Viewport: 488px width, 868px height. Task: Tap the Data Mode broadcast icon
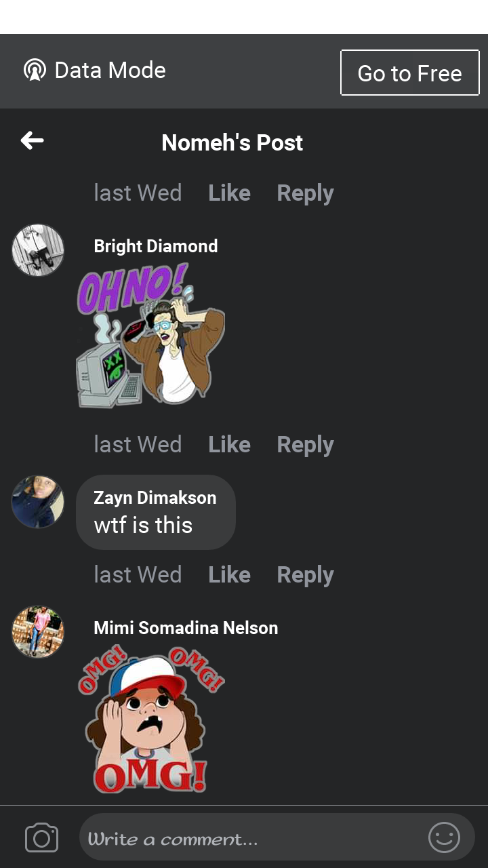[35, 70]
